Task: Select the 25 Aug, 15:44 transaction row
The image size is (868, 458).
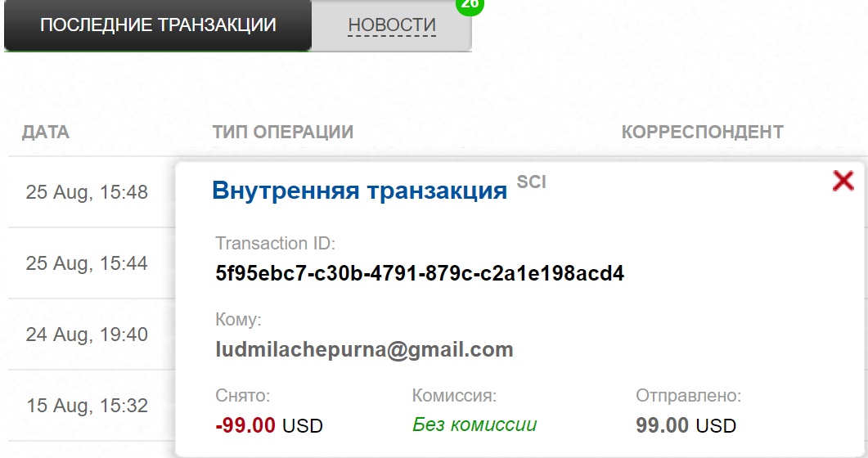Action: click(x=87, y=263)
